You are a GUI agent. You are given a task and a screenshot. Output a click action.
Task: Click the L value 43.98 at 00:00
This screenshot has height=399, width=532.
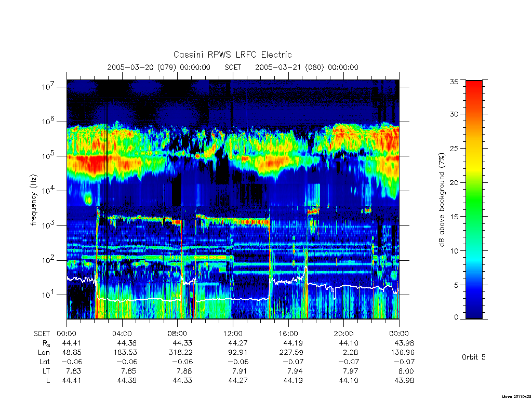pos(404,381)
